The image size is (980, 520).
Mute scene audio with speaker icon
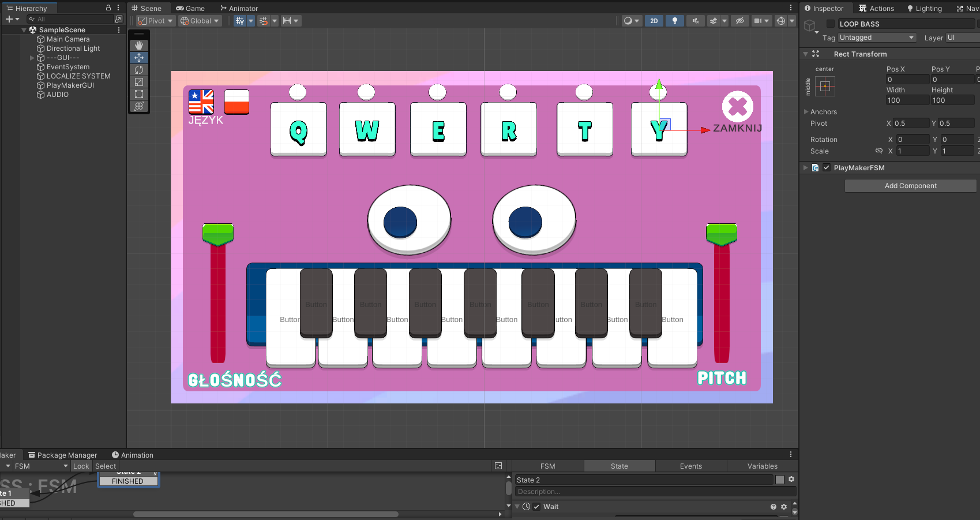(696, 21)
